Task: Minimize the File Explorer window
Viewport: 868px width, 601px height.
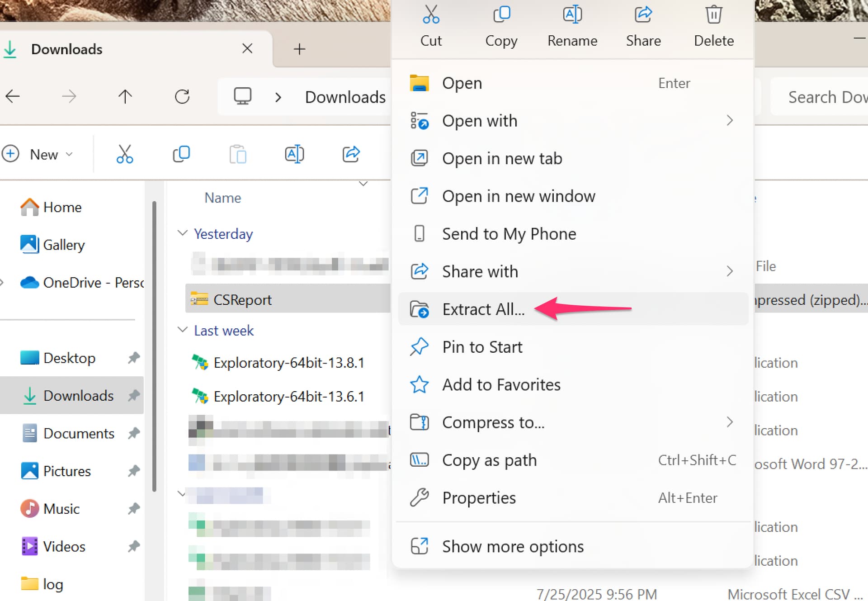Action: (x=860, y=39)
